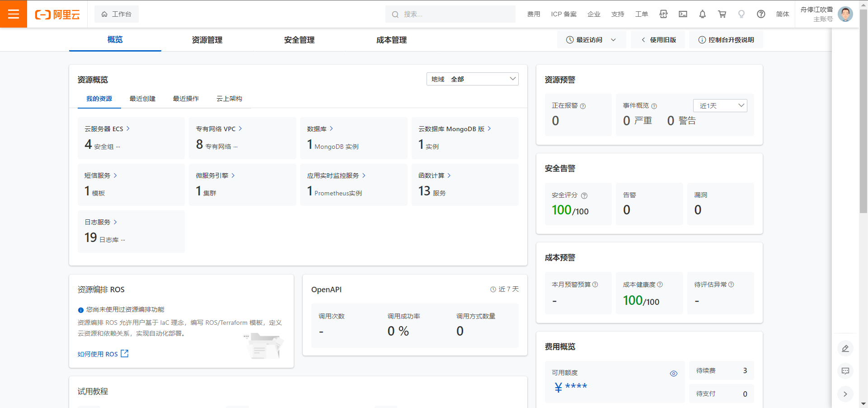Click the pencil edit sidebar icon
This screenshot has height=408, width=868.
coord(845,348)
